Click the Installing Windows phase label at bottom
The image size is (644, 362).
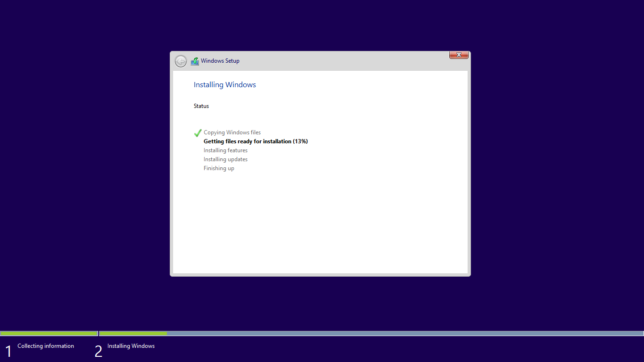[x=131, y=346]
